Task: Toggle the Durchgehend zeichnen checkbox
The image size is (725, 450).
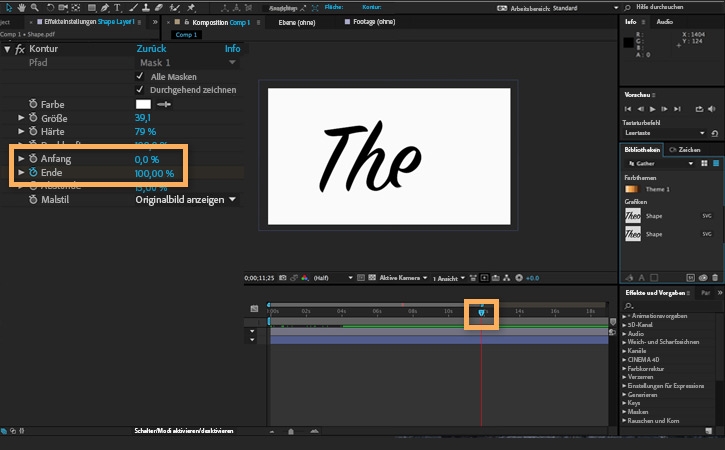Action: click(140, 89)
